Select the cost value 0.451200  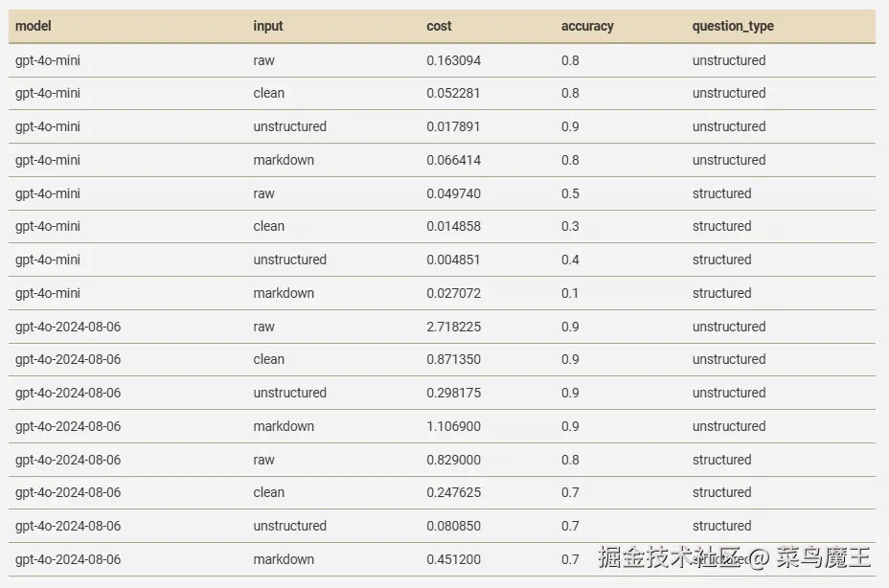click(453, 559)
